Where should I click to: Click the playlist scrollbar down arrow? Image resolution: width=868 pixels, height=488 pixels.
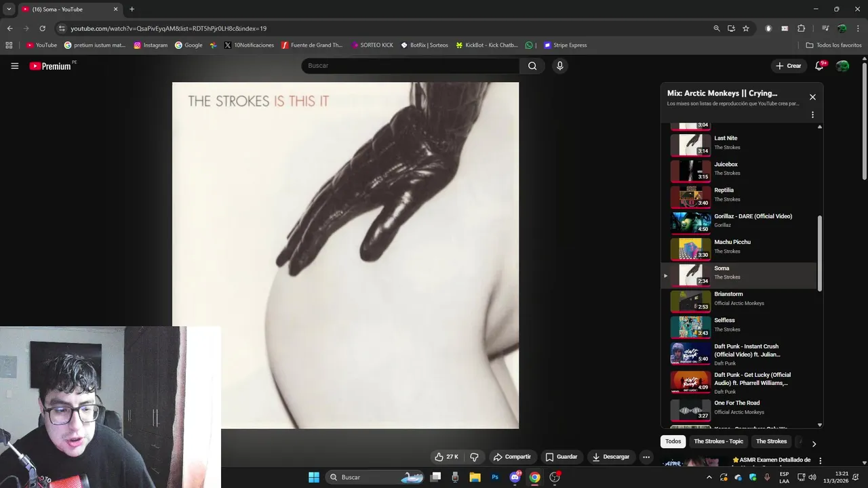pyautogui.click(x=820, y=425)
